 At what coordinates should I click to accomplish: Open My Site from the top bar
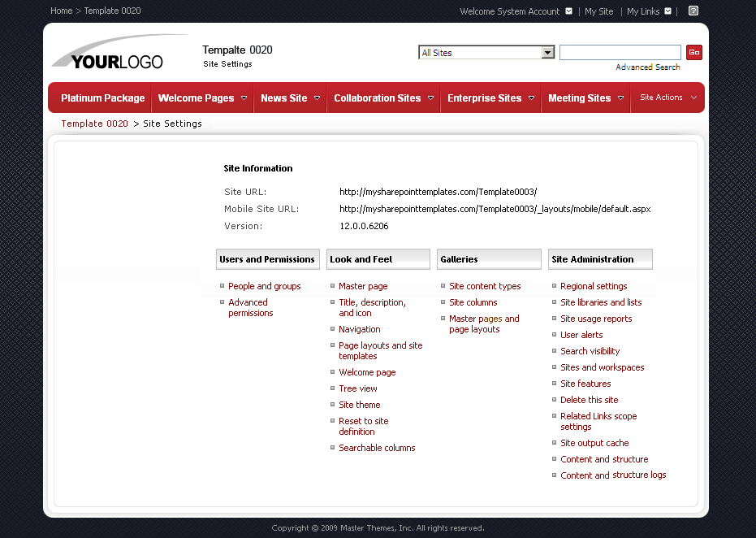pos(598,11)
